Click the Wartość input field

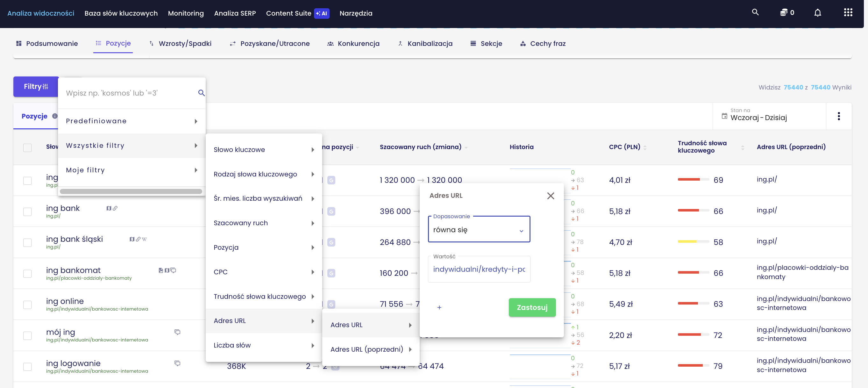point(479,269)
